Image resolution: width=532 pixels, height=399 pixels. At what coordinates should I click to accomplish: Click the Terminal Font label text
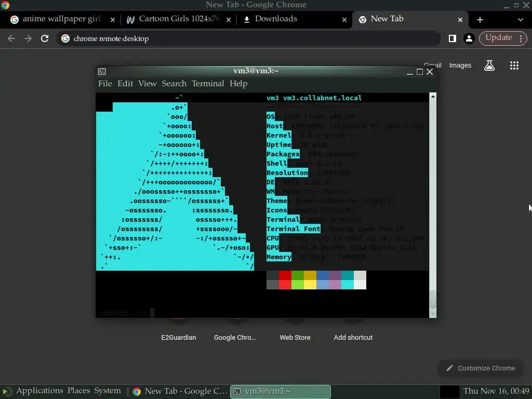pos(293,229)
